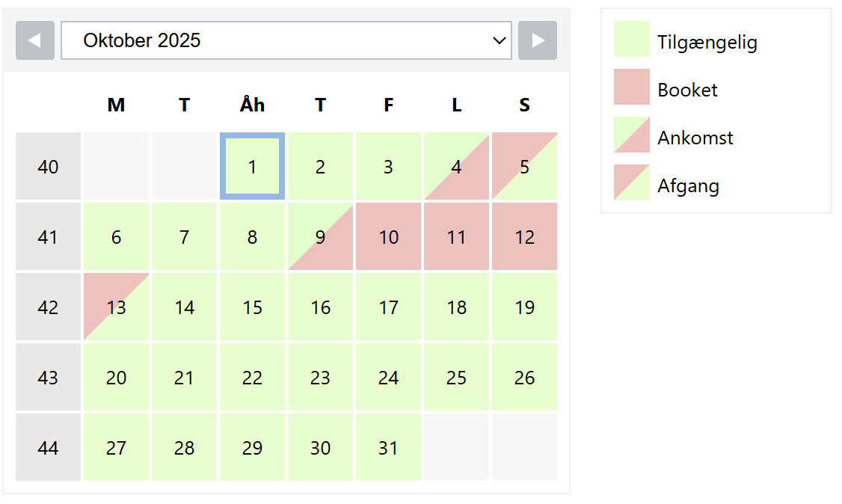Click week number 42 cell
The height and width of the screenshot is (504, 842).
click(x=49, y=307)
